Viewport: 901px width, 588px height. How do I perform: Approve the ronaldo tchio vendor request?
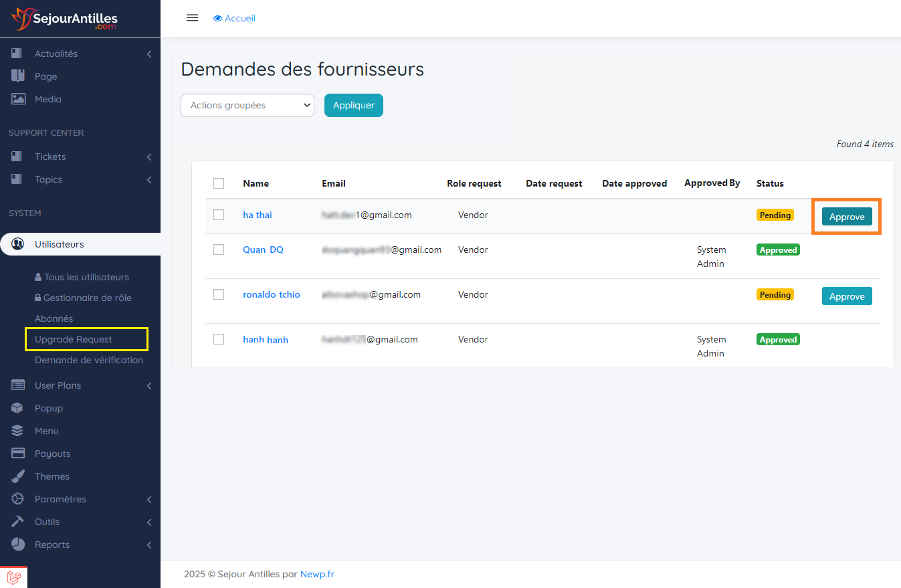pos(846,296)
